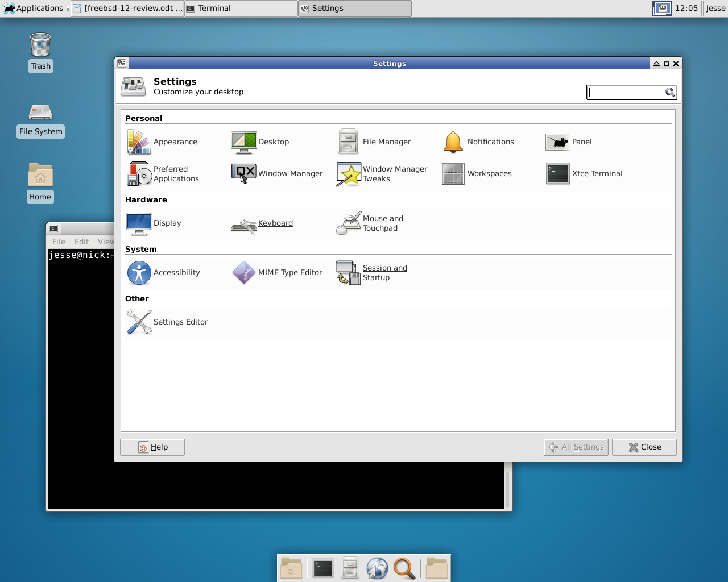Image resolution: width=728 pixels, height=582 pixels.
Task: Click the Jesse user name in panel
Action: click(715, 8)
